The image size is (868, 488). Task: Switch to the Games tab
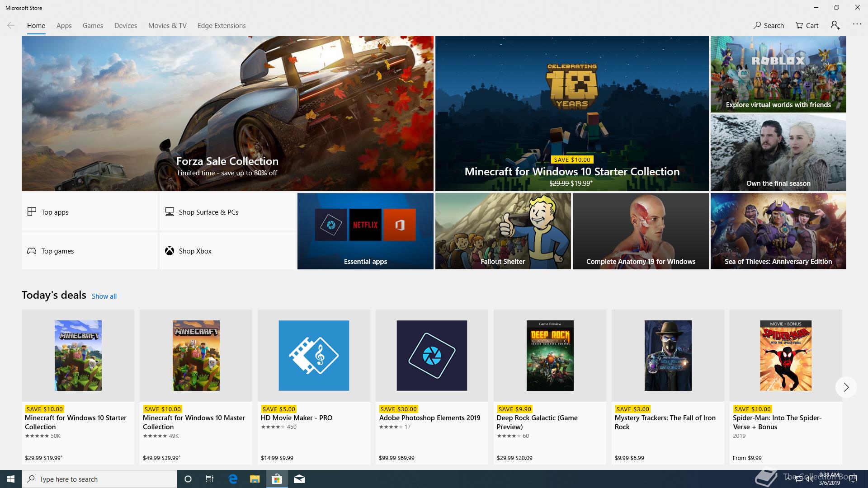click(93, 26)
